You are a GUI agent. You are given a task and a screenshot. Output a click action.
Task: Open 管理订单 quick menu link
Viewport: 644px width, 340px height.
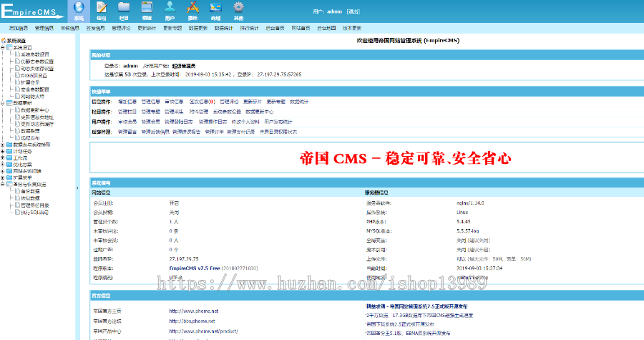coord(215,132)
